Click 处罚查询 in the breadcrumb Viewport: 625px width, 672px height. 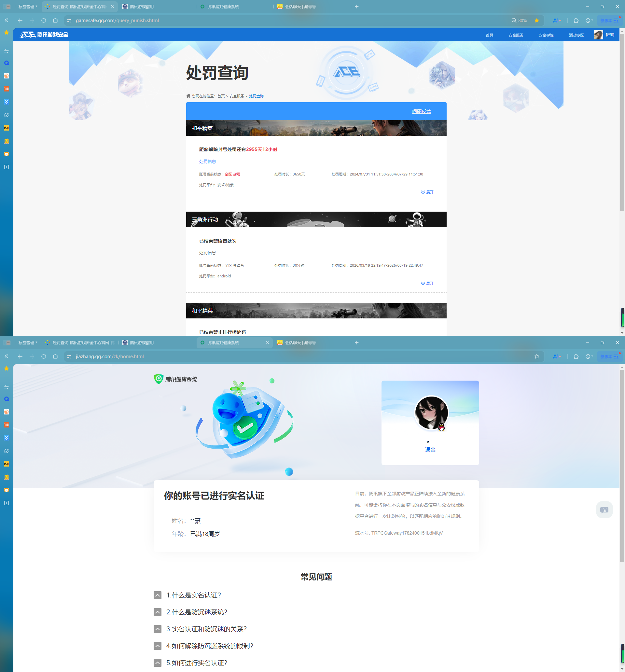click(x=256, y=96)
